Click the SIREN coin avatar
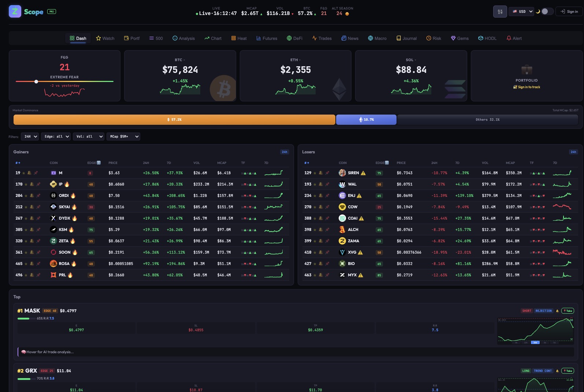The height and width of the screenshot is (392, 584). click(x=342, y=173)
